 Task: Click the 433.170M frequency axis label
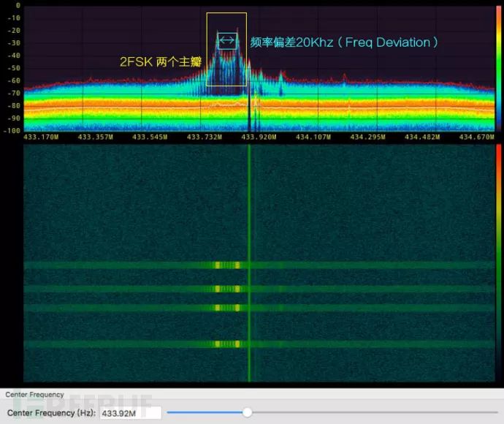pyautogui.click(x=41, y=137)
